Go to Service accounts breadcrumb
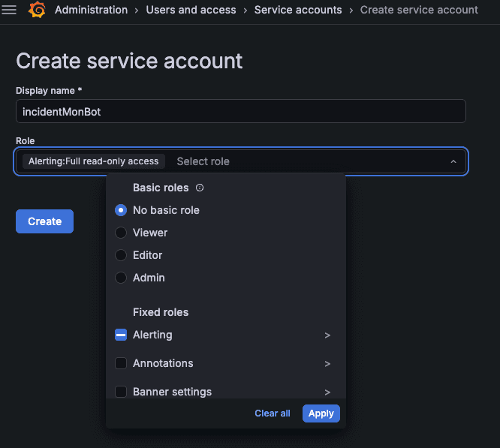500x448 pixels. (x=298, y=10)
